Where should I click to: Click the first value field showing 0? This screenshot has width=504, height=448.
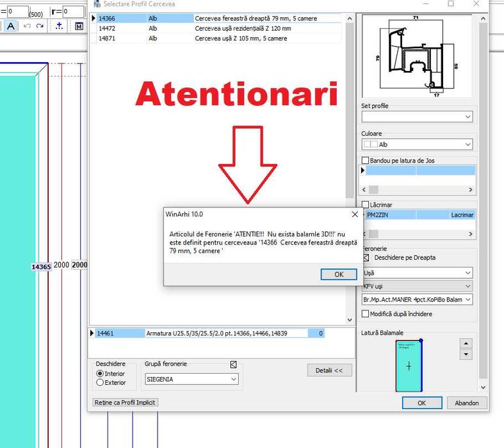(x=18, y=12)
